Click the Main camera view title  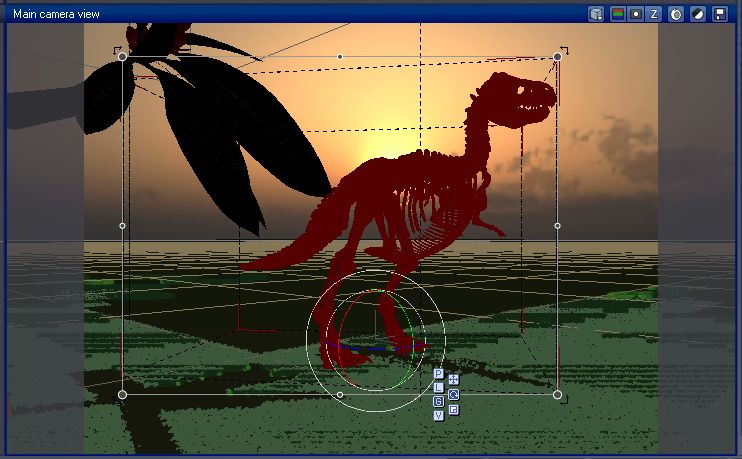click(x=56, y=14)
